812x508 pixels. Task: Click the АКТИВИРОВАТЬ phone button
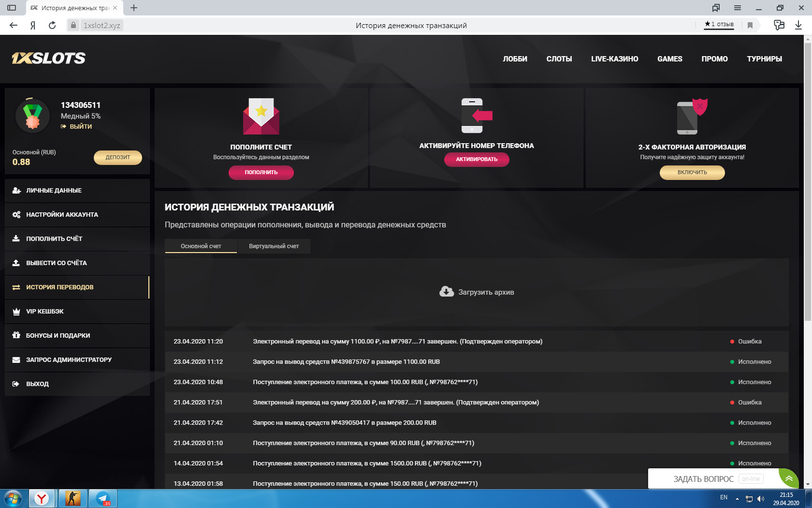476,160
